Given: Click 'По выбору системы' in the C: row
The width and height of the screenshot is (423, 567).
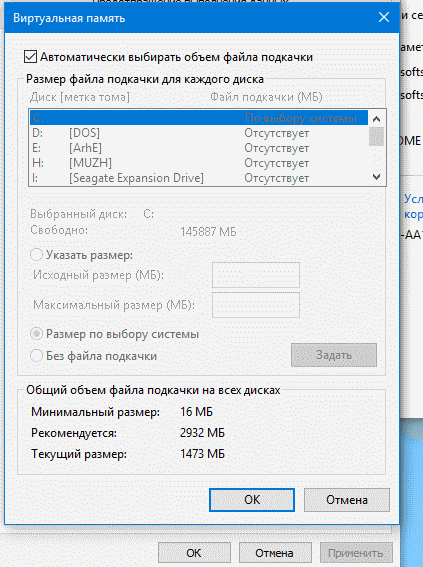Looking at the screenshot, I should [300, 118].
